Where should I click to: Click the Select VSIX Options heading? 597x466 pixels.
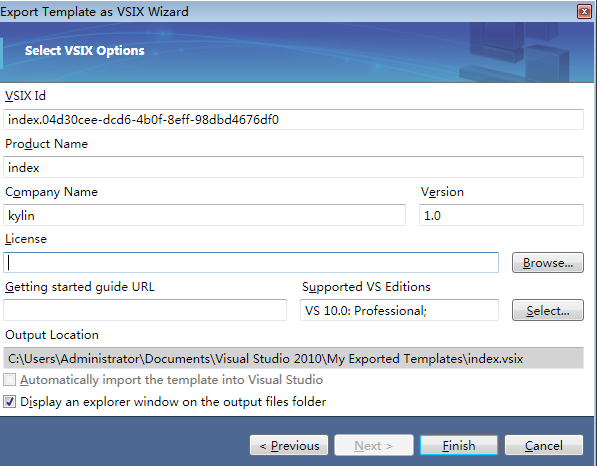pos(85,50)
